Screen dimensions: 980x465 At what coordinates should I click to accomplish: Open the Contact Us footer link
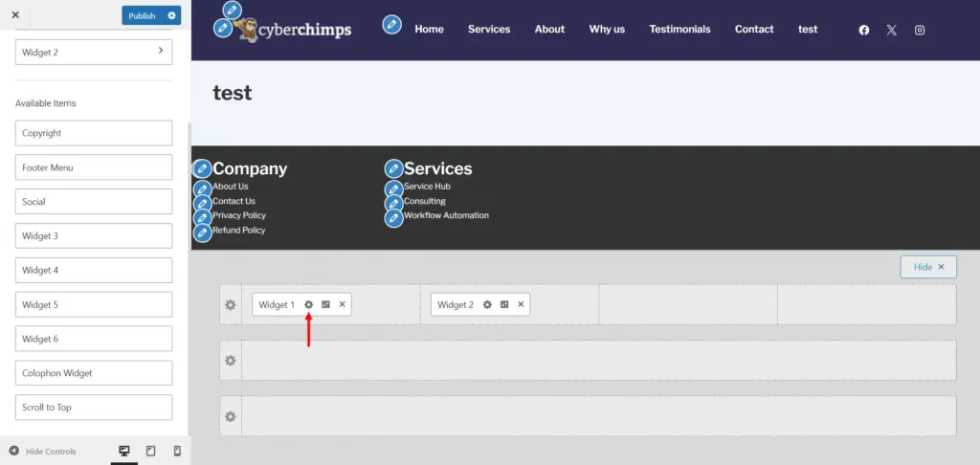click(234, 201)
